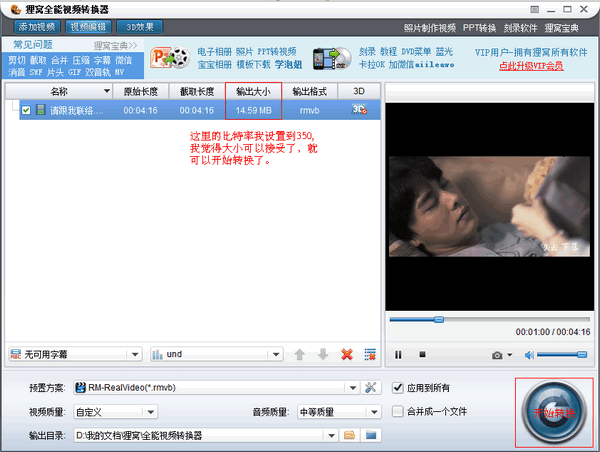Click the PowerPoint film reel icon
600x452 pixels.
[170, 58]
